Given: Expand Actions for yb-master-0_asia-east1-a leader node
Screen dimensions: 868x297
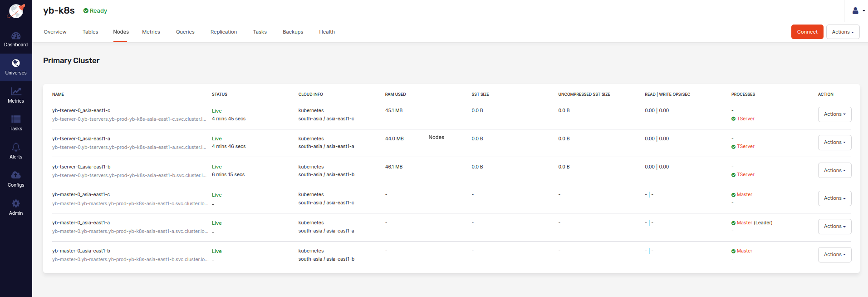Looking at the screenshot, I should pos(834,227).
